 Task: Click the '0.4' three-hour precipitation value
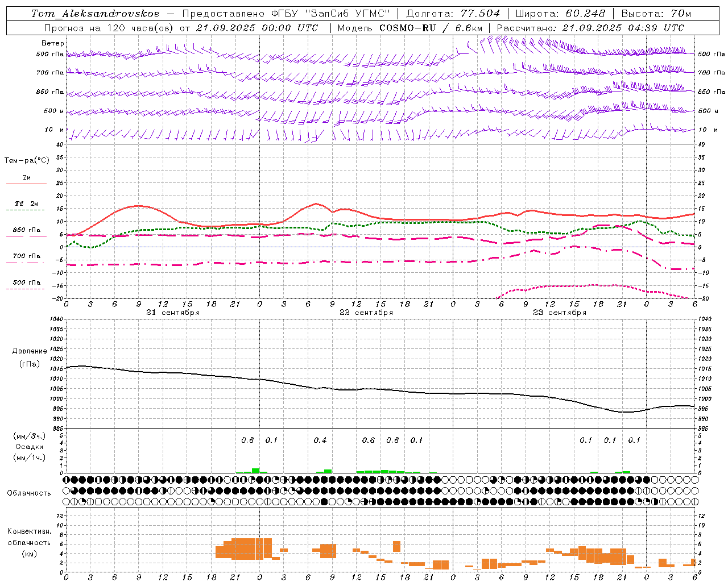point(320,440)
